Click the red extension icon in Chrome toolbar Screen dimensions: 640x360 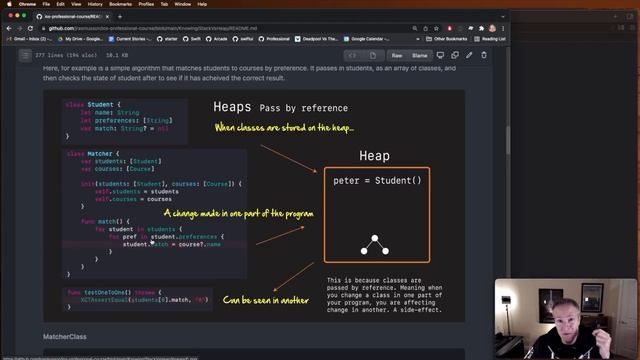click(x=449, y=29)
